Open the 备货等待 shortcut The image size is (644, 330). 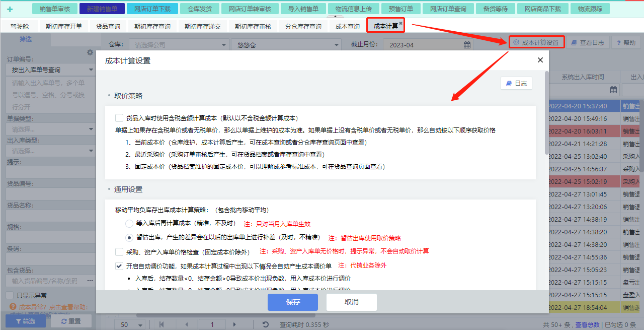point(496,9)
